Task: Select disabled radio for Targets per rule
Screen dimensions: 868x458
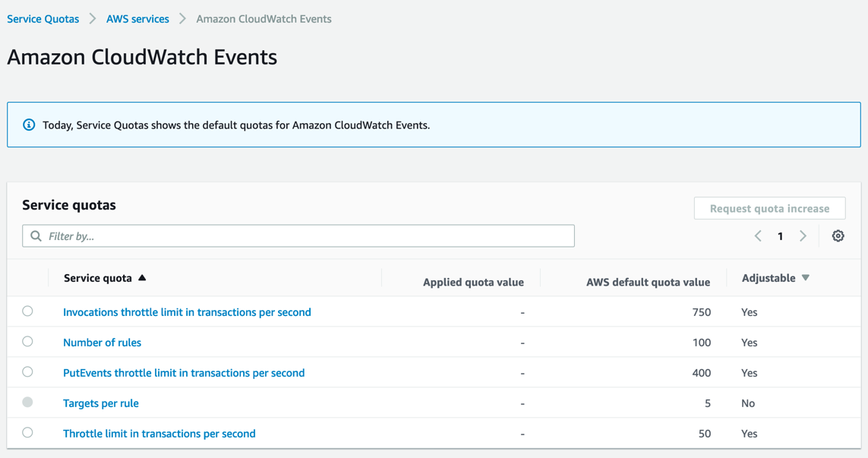Action: [27, 402]
